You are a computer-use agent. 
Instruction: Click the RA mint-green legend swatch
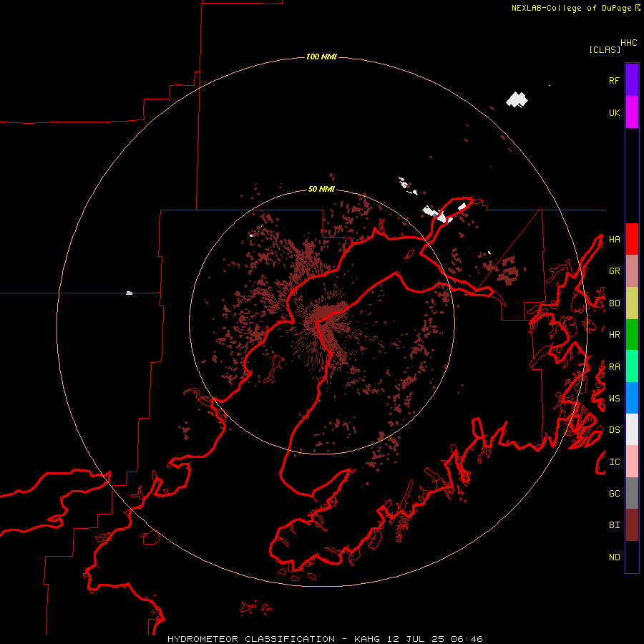(632, 366)
